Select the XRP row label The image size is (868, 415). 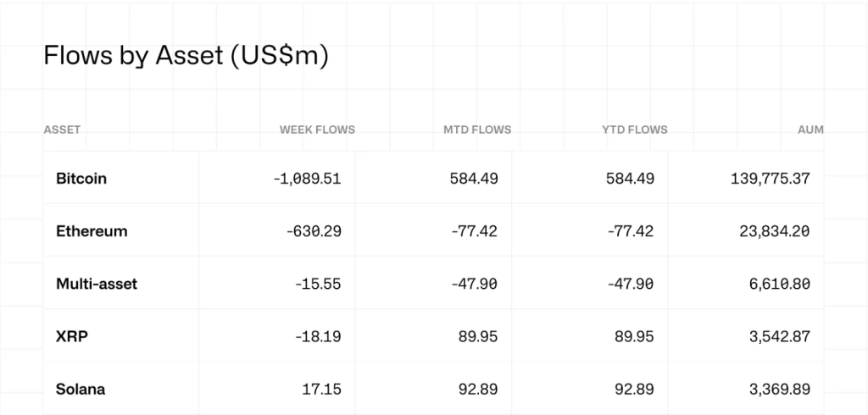[x=72, y=336]
